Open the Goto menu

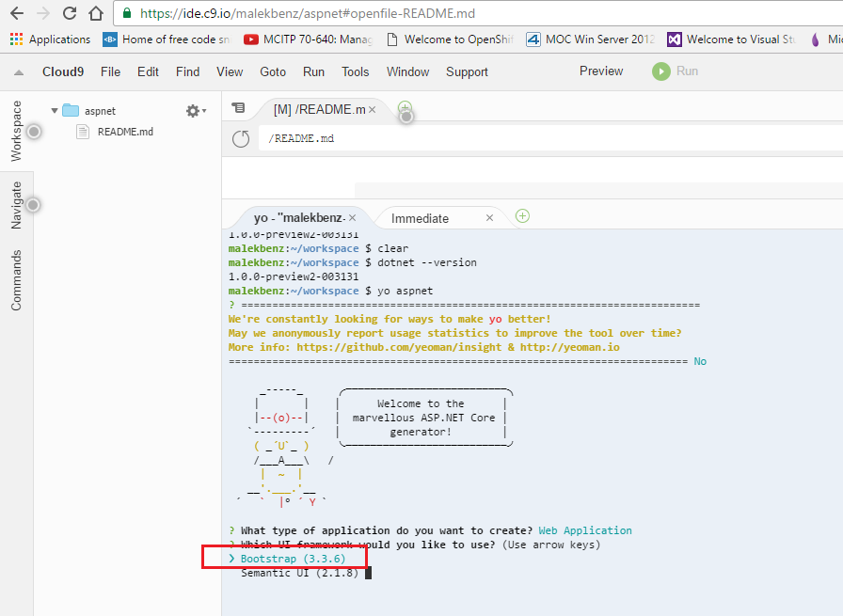pyautogui.click(x=273, y=72)
